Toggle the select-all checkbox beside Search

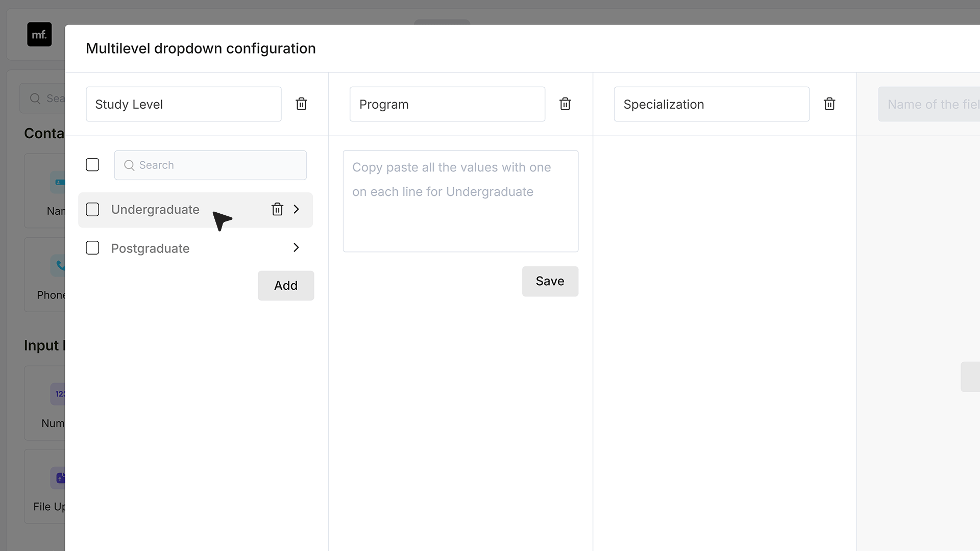(92, 165)
